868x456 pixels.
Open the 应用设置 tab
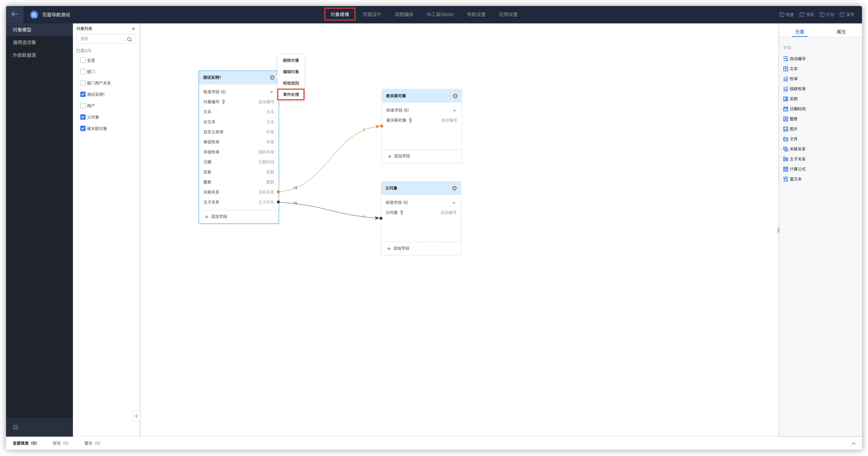click(508, 15)
